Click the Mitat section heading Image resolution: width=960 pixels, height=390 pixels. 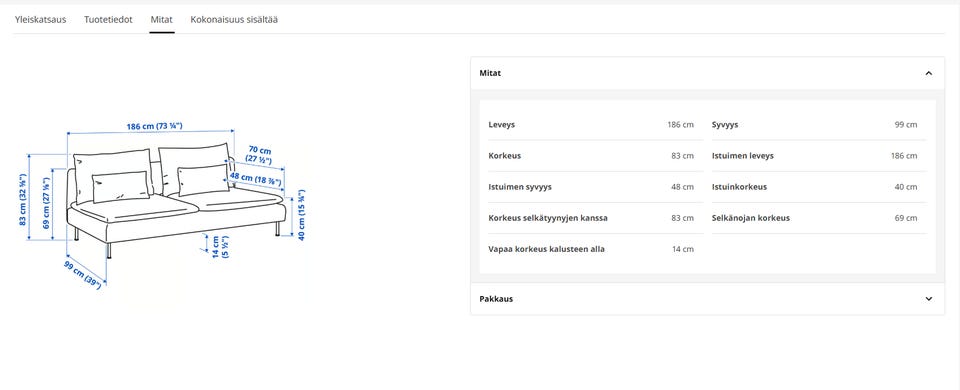pyautogui.click(x=490, y=73)
